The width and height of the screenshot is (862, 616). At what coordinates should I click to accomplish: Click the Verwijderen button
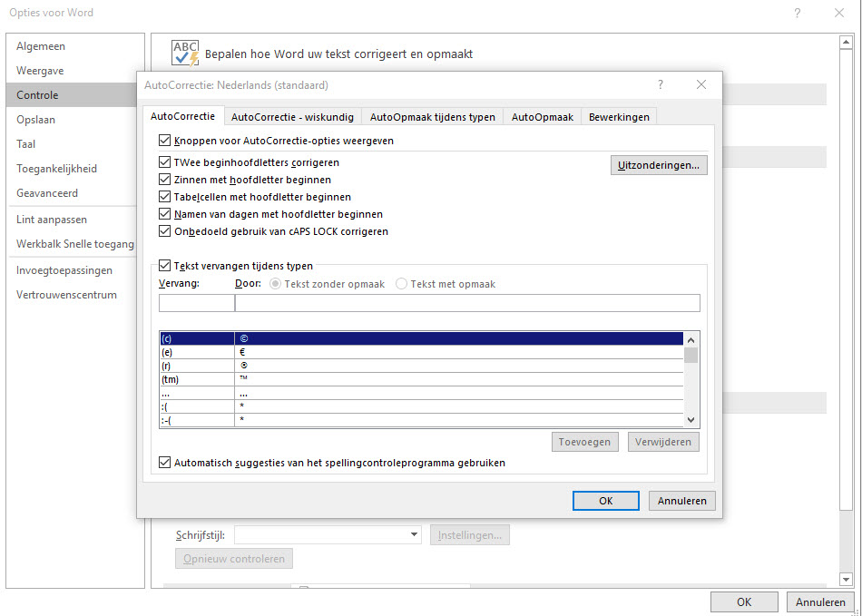(663, 442)
